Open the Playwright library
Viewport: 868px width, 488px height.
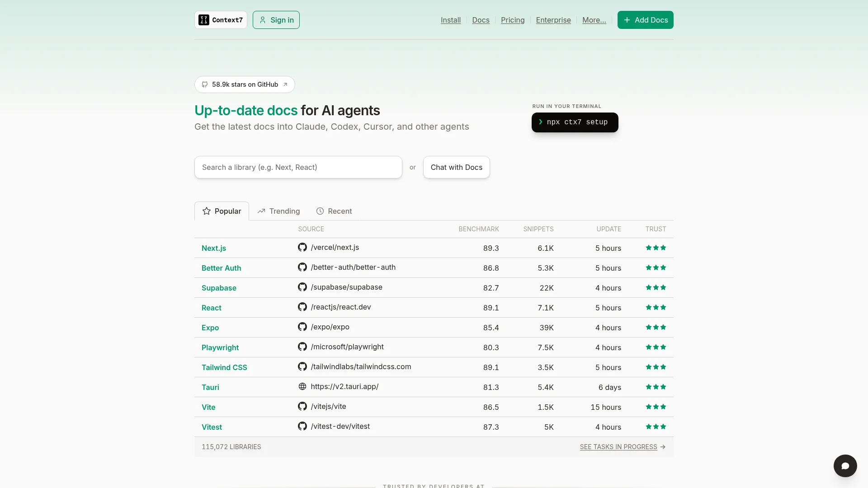[220, 347]
